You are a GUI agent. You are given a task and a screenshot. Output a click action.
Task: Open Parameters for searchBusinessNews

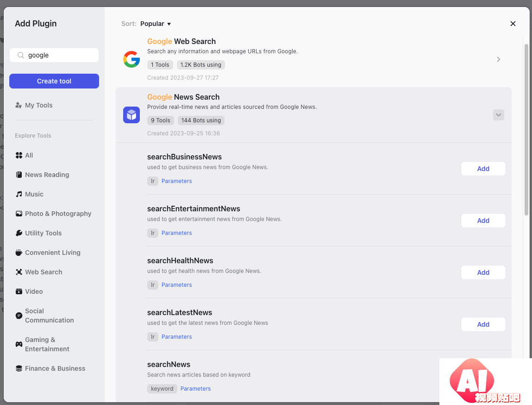pyautogui.click(x=176, y=181)
